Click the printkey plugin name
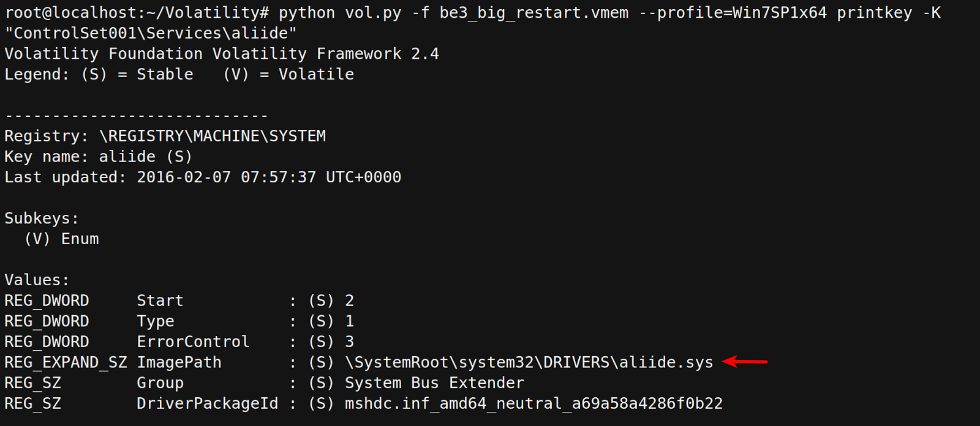The height and width of the screenshot is (426, 980). (x=874, y=12)
